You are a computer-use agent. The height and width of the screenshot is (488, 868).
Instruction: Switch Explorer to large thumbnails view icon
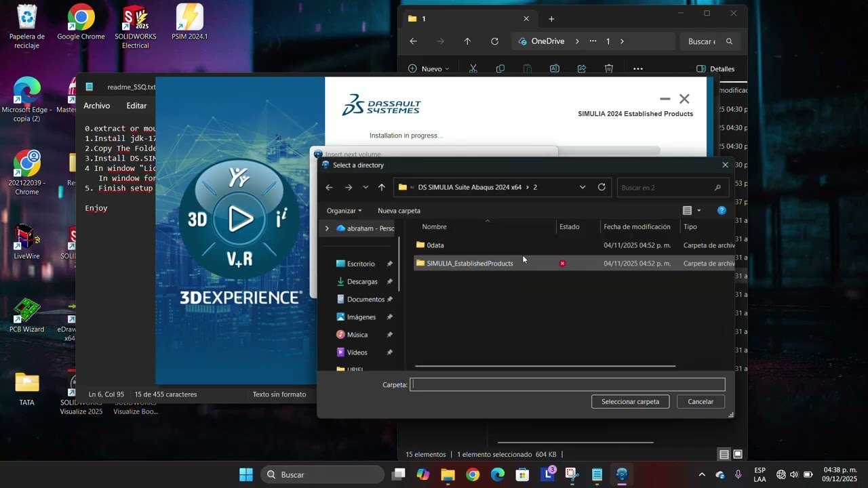point(738,454)
